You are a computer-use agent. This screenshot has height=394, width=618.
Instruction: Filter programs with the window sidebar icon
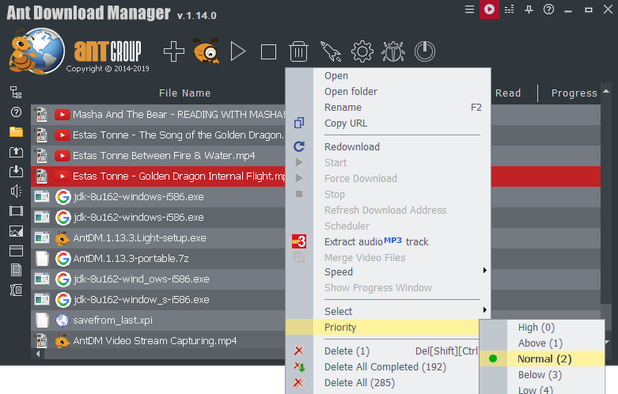coord(16,251)
